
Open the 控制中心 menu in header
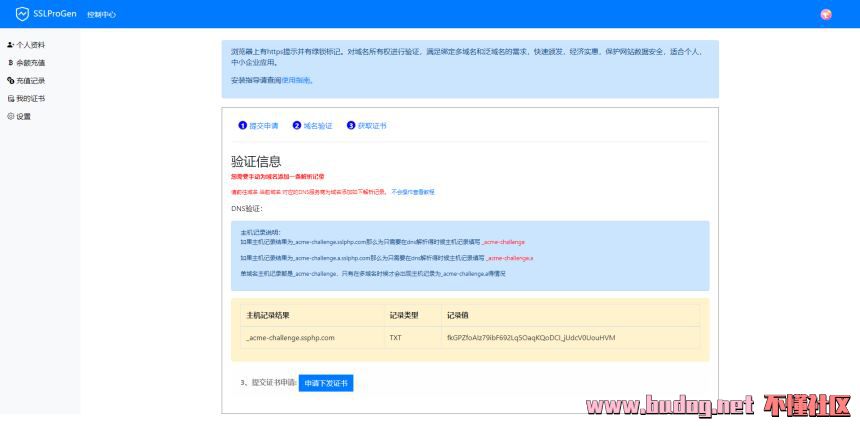[x=101, y=15]
